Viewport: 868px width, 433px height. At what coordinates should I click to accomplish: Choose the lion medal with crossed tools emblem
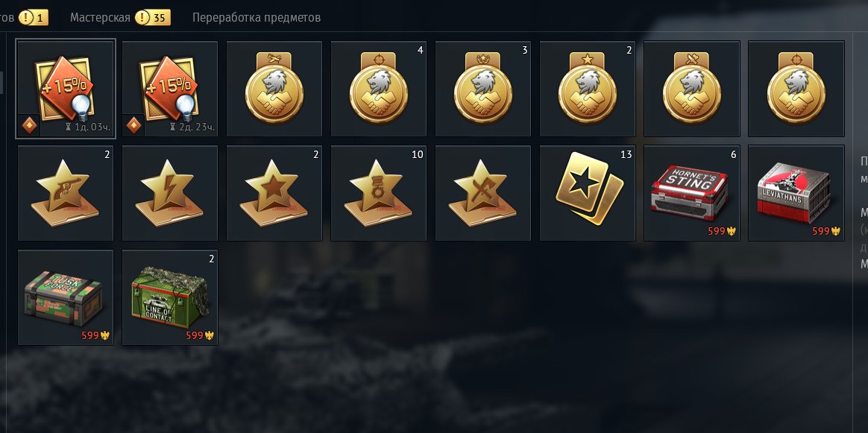click(x=691, y=89)
